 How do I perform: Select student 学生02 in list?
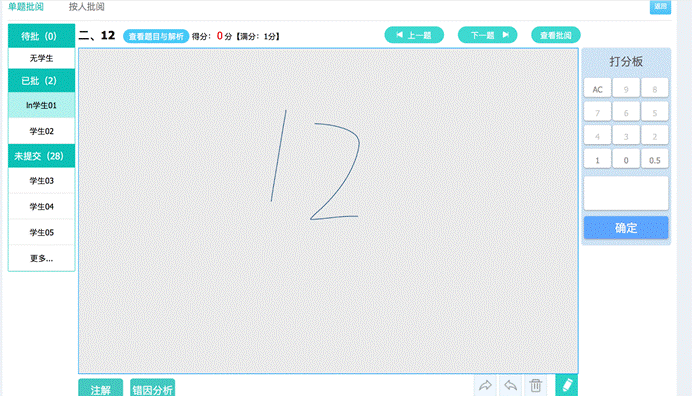click(41, 131)
